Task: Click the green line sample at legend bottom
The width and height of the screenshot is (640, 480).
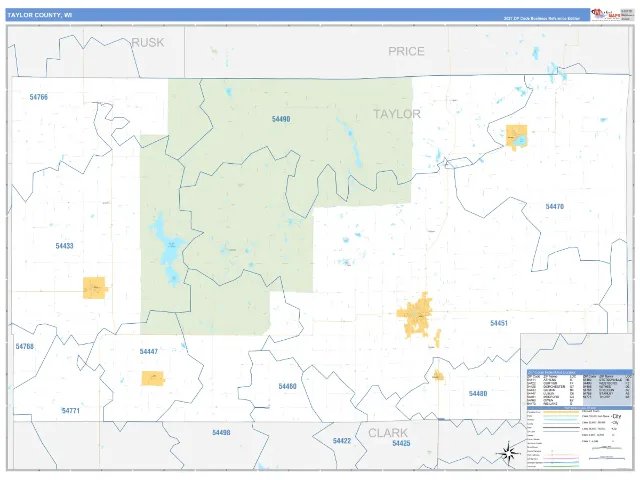Action: point(561,467)
